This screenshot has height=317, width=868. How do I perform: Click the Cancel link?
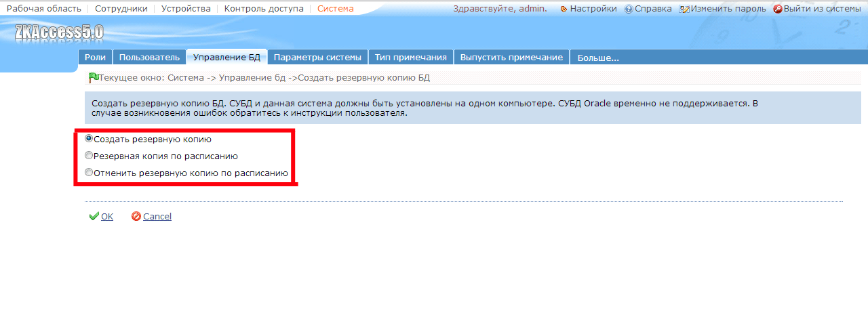[157, 217]
